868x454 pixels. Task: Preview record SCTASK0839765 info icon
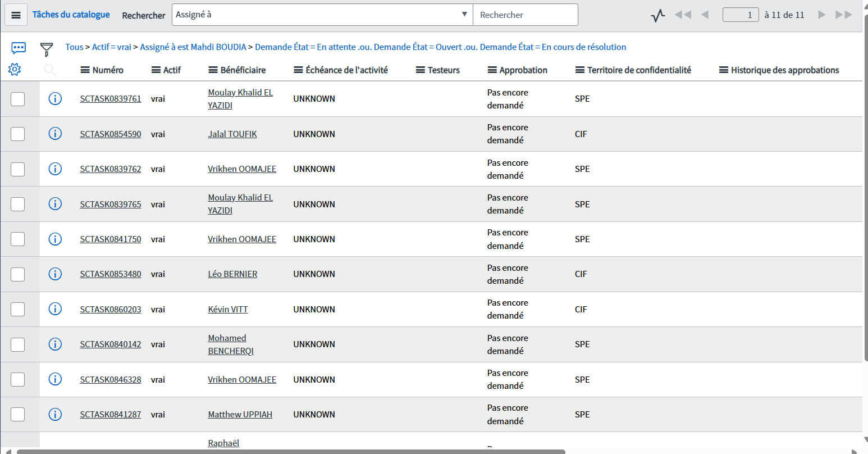pyautogui.click(x=55, y=204)
